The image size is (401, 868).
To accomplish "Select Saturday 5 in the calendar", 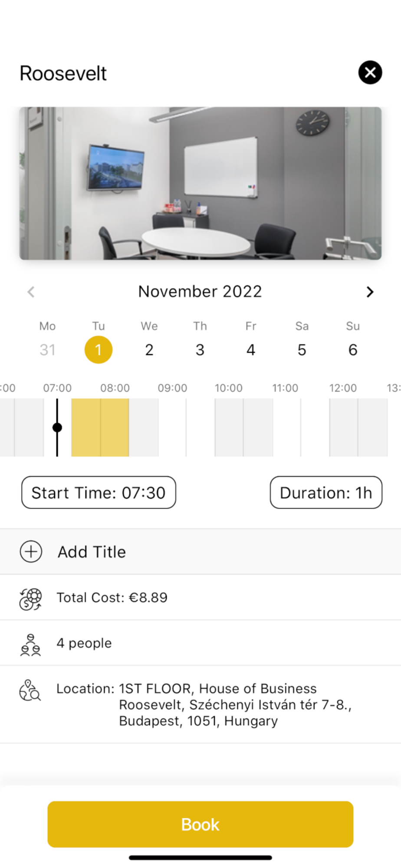I will pos(302,350).
